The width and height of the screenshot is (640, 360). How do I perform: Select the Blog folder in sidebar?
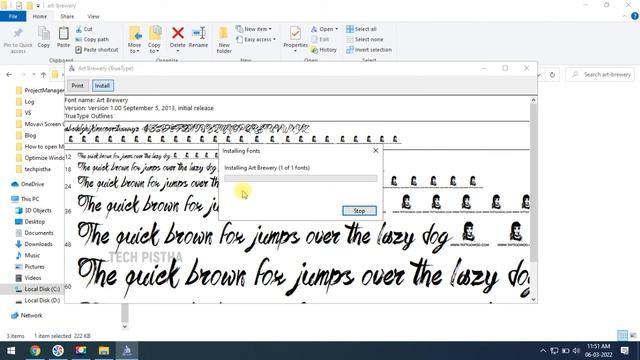point(26,135)
